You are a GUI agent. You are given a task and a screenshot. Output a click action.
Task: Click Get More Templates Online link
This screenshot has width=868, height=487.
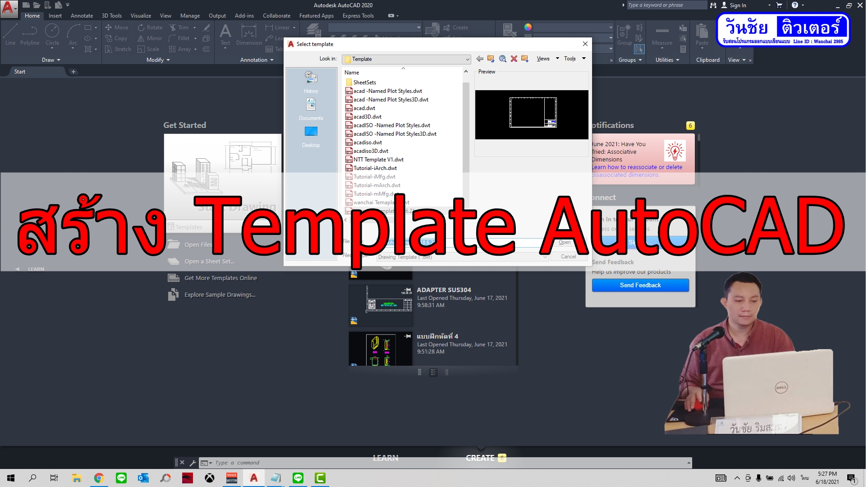[220, 278]
